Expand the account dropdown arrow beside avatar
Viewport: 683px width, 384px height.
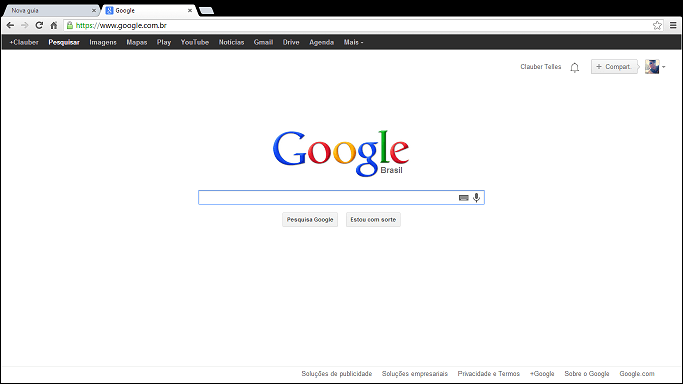663,67
